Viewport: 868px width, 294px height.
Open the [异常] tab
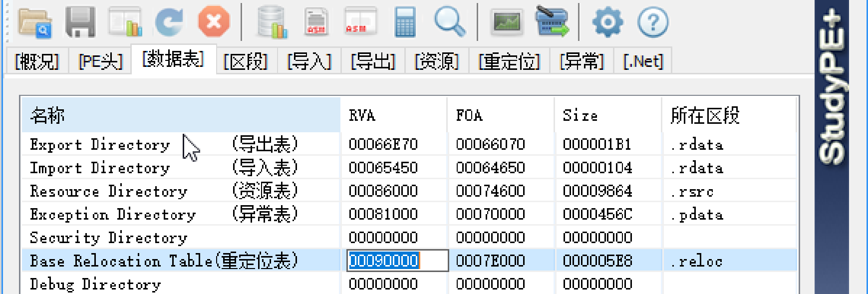(581, 61)
